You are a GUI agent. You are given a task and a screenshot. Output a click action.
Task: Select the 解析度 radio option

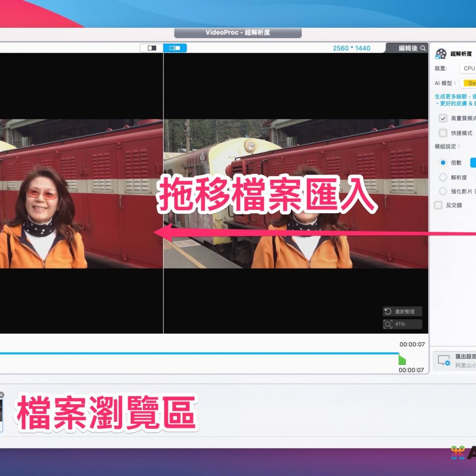pyautogui.click(x=443, y=177)
